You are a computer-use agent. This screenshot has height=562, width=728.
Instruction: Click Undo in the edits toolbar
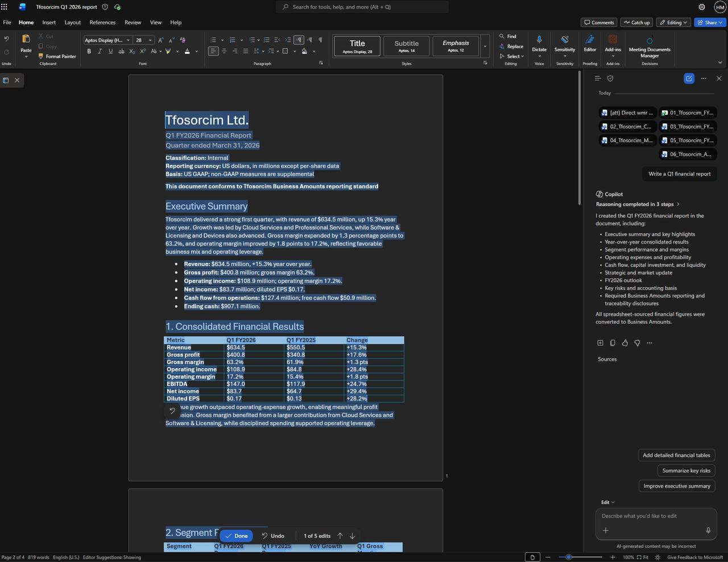pos(273,536)
